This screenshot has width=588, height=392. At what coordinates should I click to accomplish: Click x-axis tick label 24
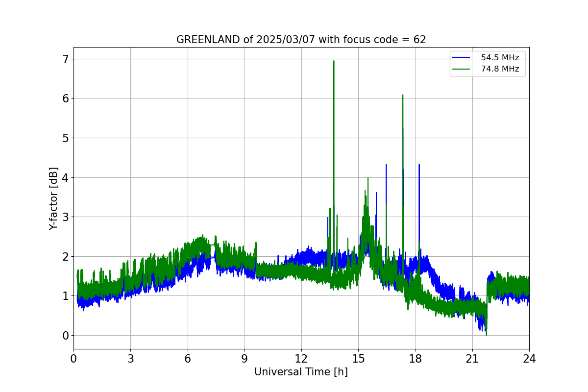(x=529, y=359)
